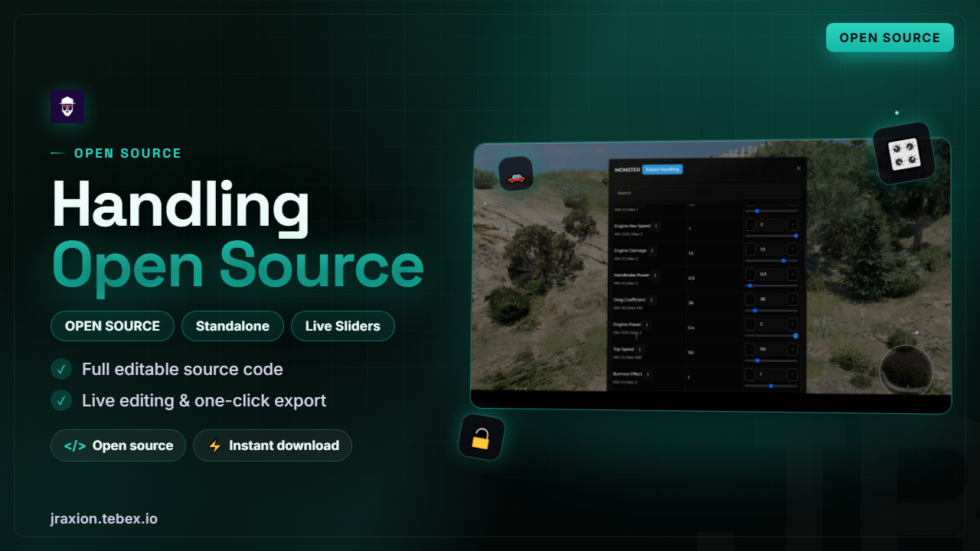The height and width of the screenshot is (551, 980).
Task: Click checkmark beside Live editing & one-click export
Action: coord(61,400)
